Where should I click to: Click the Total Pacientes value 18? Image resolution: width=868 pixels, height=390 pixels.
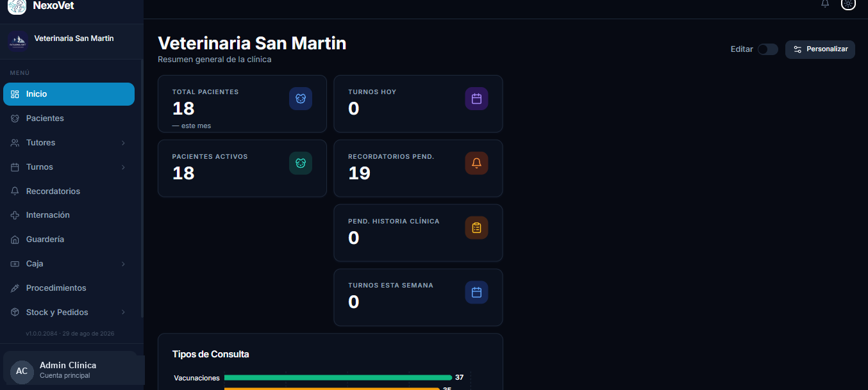pyautogui.click(x=183, y=108)
